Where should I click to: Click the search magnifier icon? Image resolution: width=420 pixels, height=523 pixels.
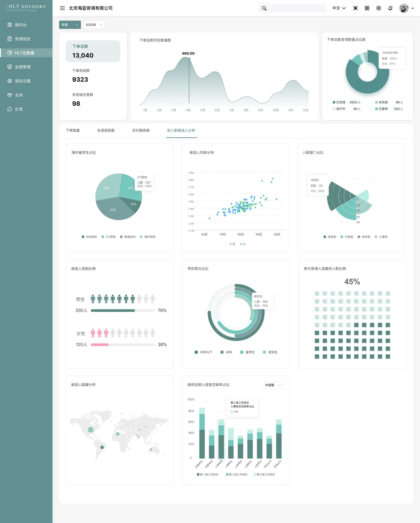(x=264, y=8)
